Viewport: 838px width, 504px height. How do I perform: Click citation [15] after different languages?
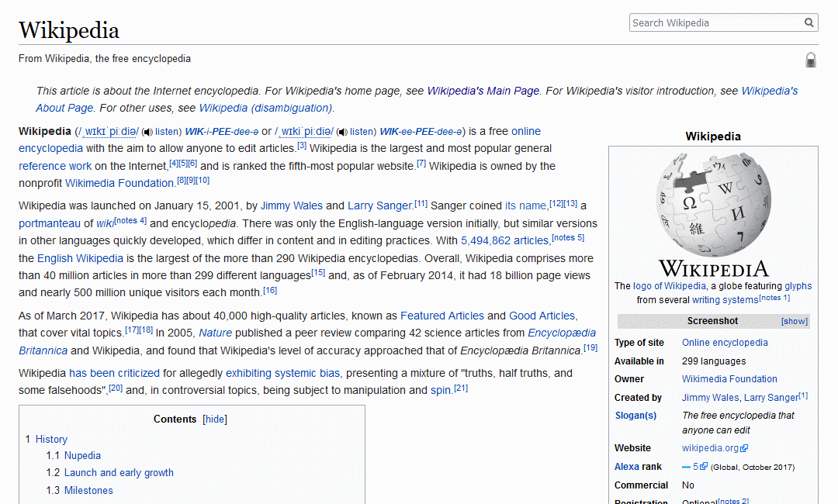[318, 272]
